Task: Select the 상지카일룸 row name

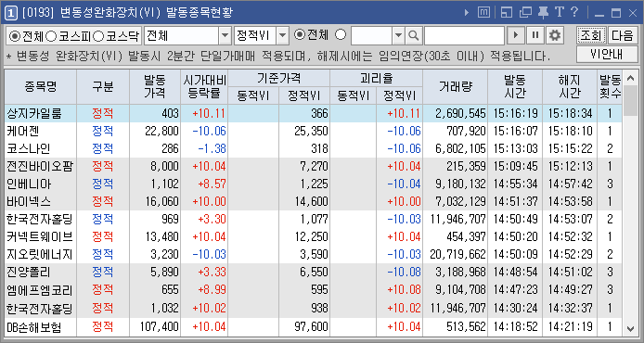Action: click(34, 114)
